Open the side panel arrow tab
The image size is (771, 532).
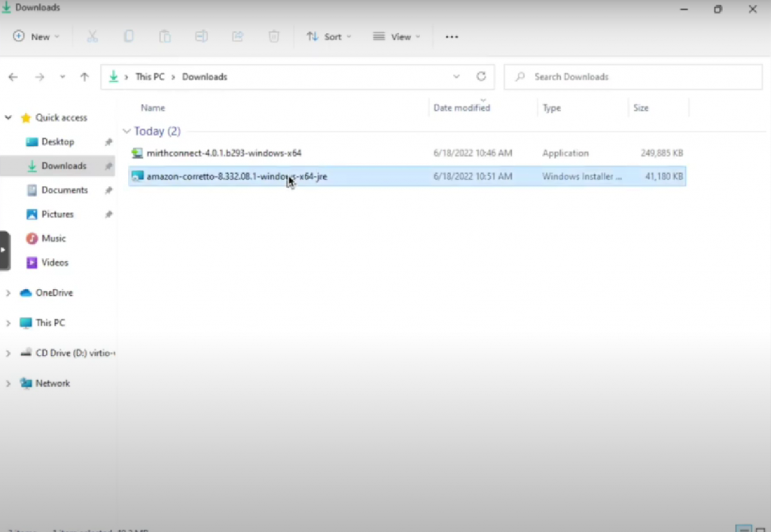[x=4, y=250]
